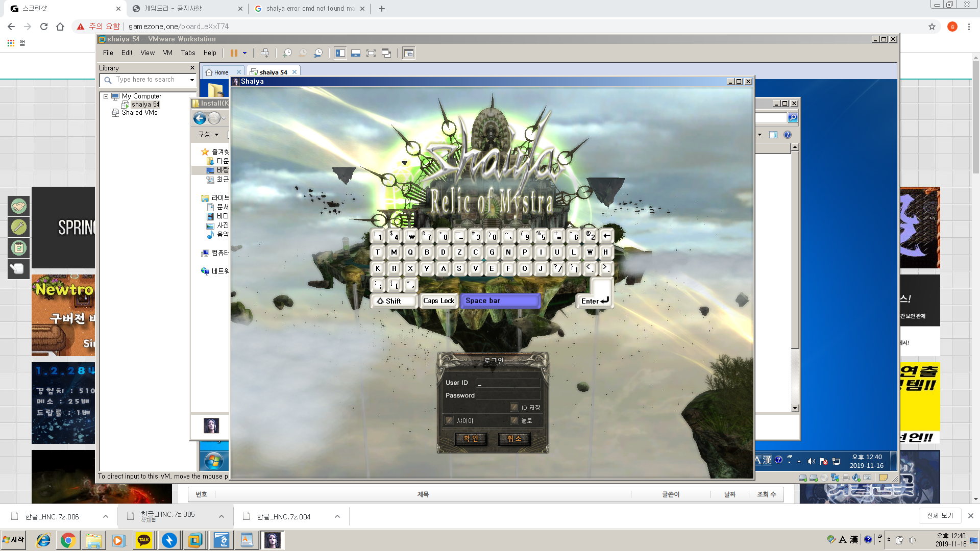The image size is (980, 551).
Task: Collapse the My Computer tree node
Action: 106,96
